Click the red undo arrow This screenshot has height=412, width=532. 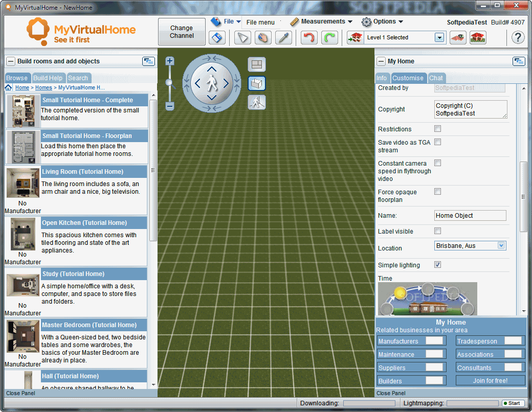309,37
